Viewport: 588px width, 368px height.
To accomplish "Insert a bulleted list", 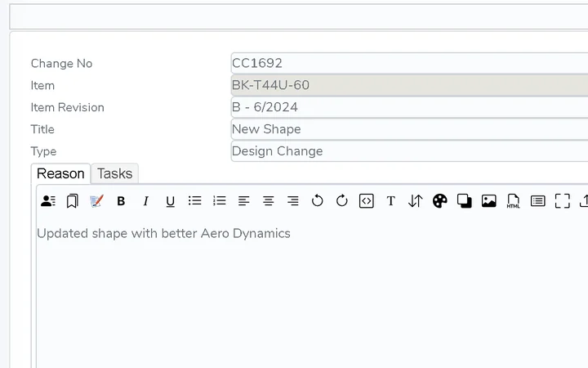I will point(195,201).
